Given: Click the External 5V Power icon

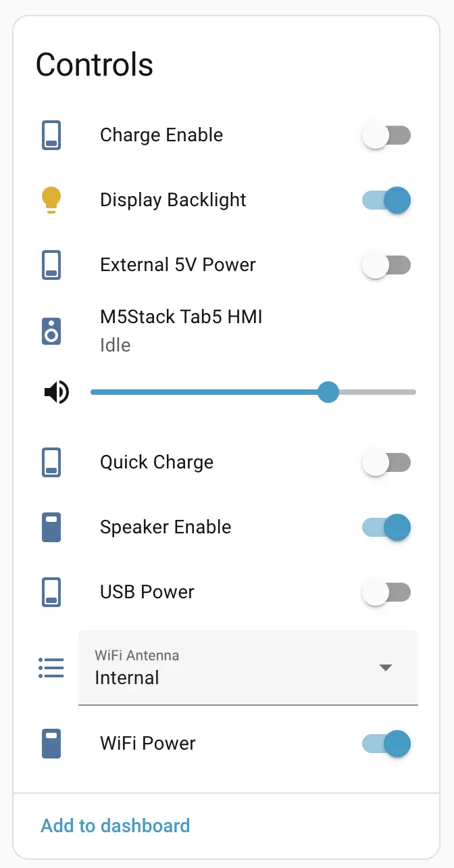Looking at the screenshot, I should tap(51, 265).
